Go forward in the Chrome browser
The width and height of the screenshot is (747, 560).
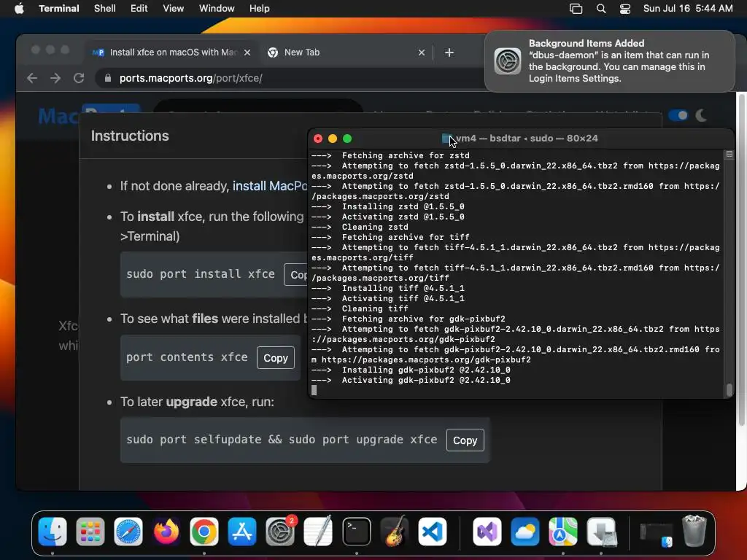tap(55, 78)
